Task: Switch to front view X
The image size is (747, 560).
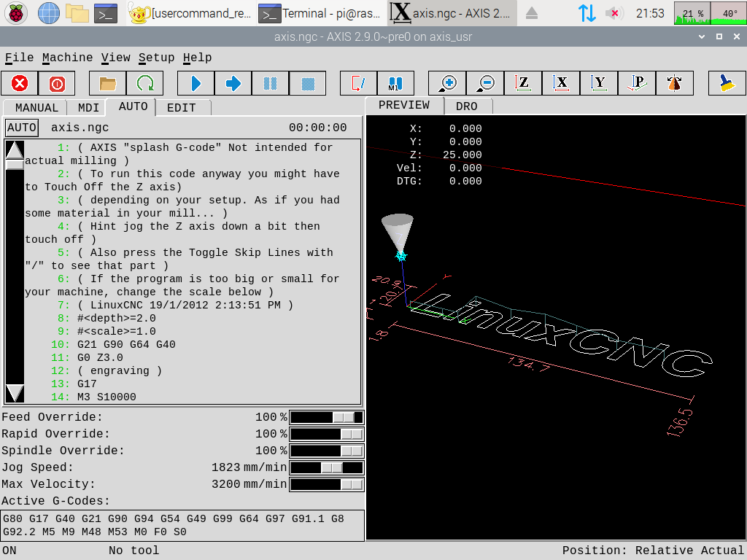Action: click(x=561, y=83)
